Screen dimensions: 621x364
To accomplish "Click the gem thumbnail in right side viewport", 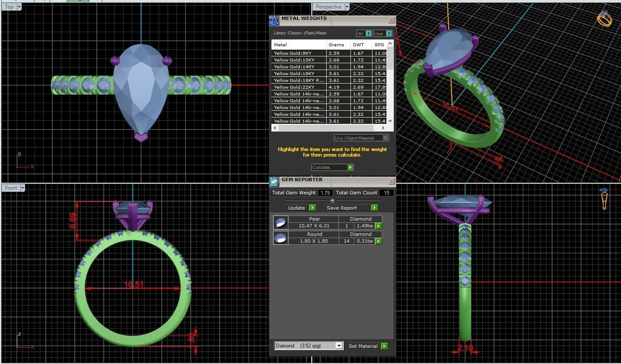I will (604, 199).
